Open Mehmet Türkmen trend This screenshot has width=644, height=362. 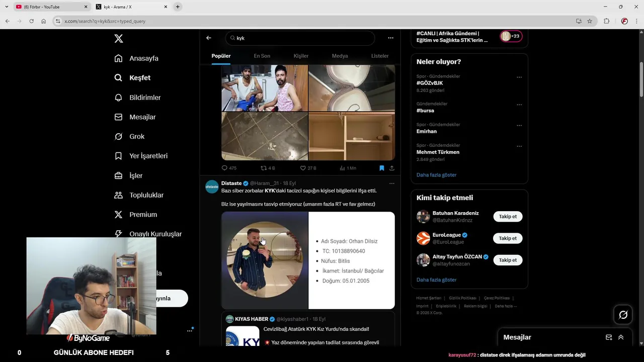[x=438, y=152]
